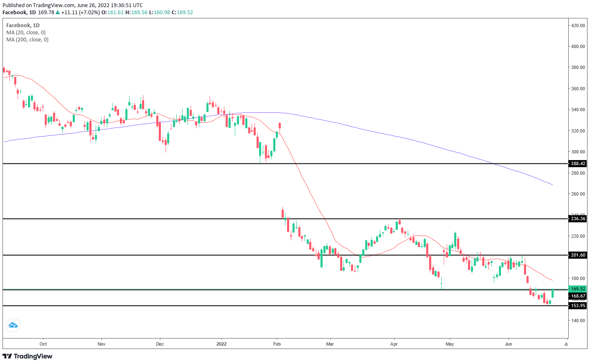Select the MA (20, close, 0) indicator legend
The height and width of the screenshot is (364, 590).
pos(26,33)
